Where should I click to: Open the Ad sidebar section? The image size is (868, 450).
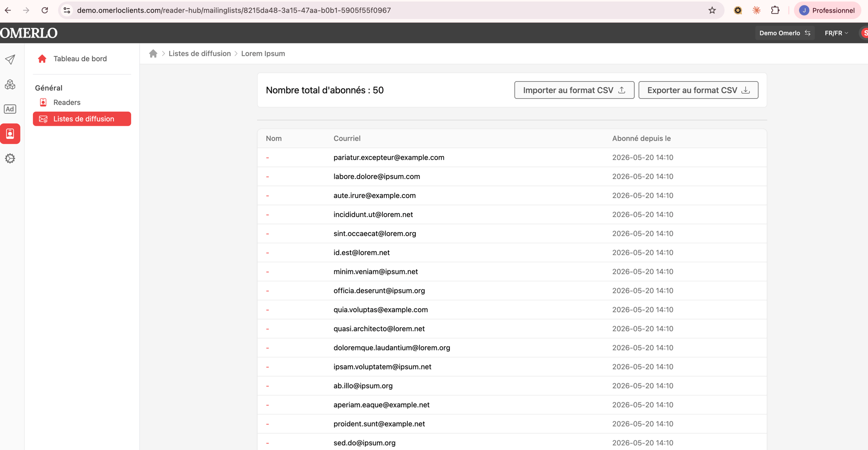click(x=10, y=109)
